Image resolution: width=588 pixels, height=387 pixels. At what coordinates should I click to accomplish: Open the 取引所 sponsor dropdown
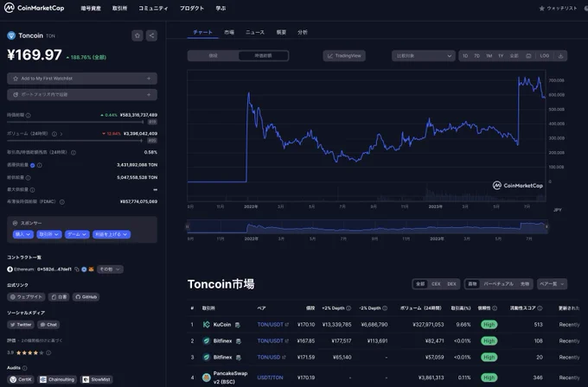coord(48,234)
